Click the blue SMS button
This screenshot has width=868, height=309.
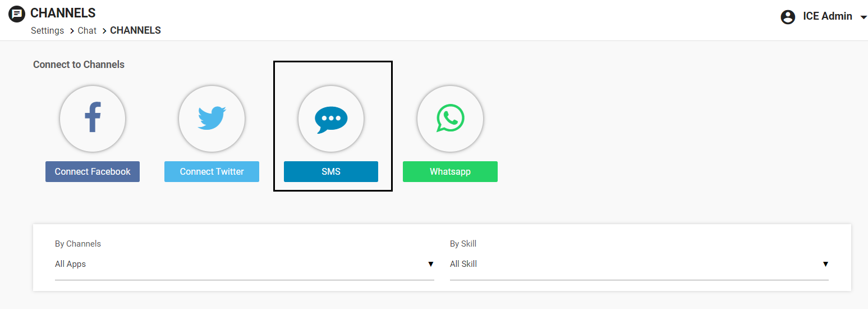[x=331, y=172]
